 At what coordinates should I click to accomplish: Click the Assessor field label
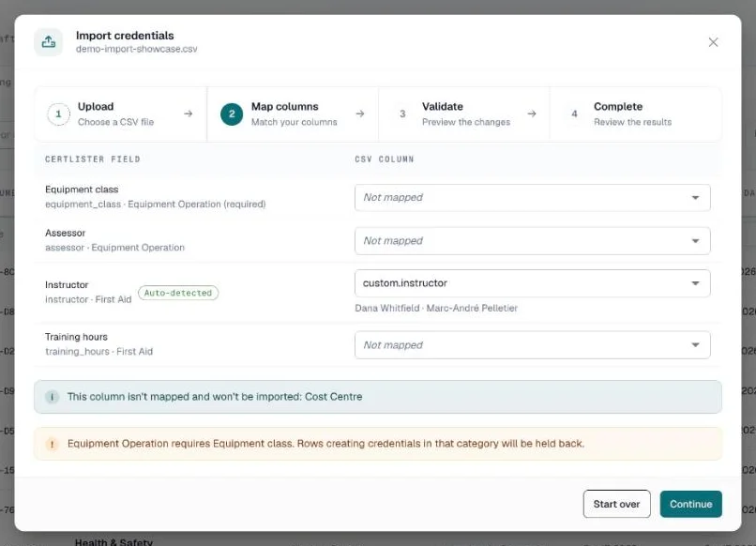click(x=65, y=233)
